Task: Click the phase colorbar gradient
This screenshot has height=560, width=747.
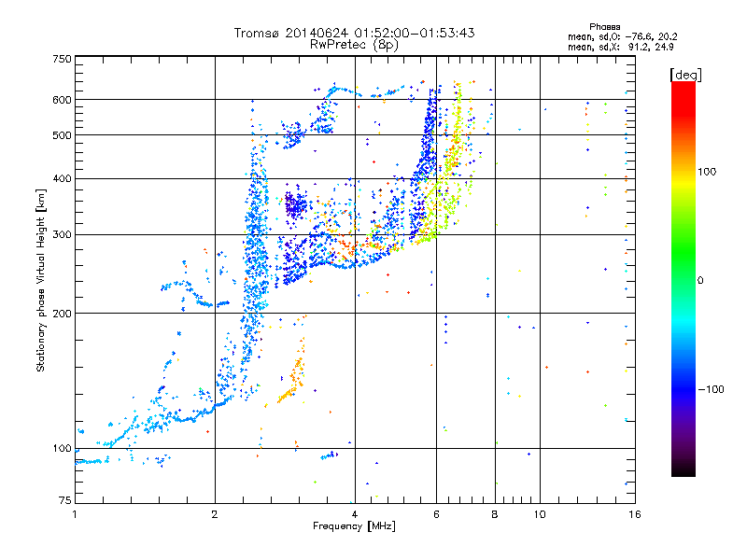Action: (x=684, y=278)
